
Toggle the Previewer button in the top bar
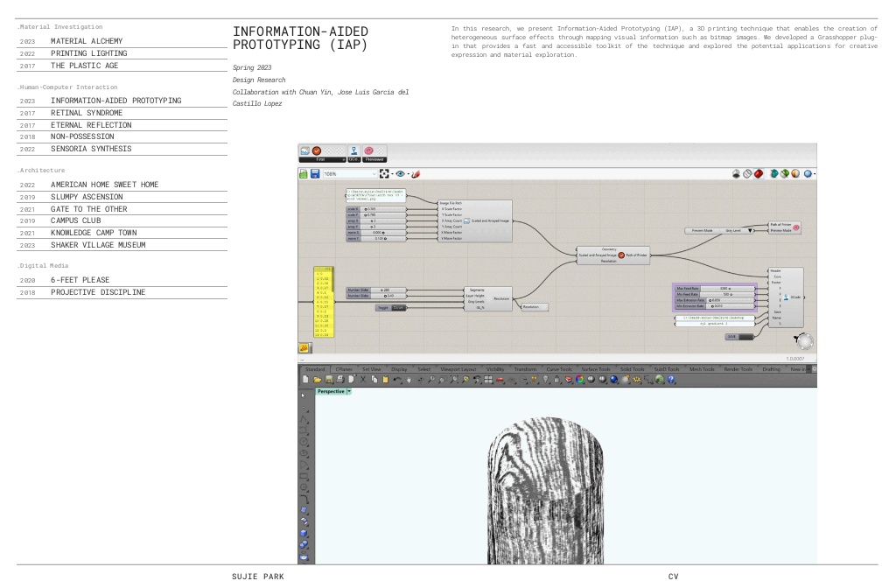click(x=371, y=157)
